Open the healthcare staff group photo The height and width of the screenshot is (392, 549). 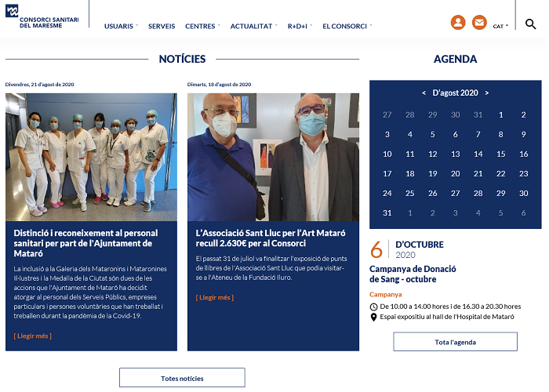coord(91,157)
